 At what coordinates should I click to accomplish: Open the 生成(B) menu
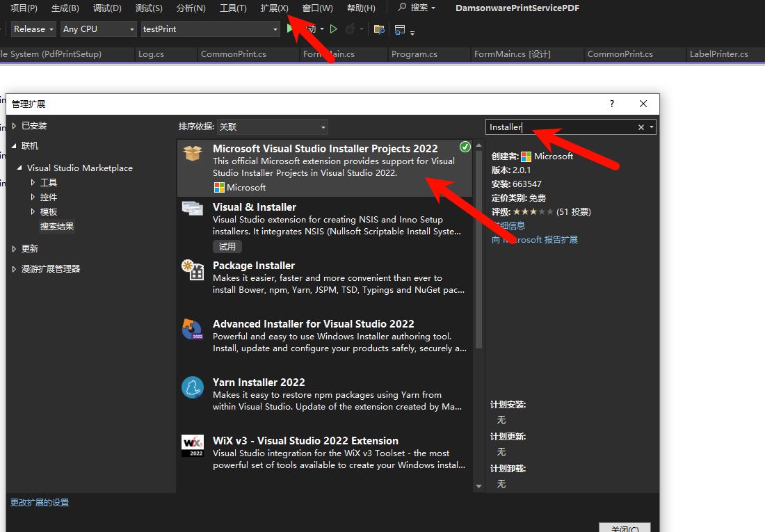(65, 8)
